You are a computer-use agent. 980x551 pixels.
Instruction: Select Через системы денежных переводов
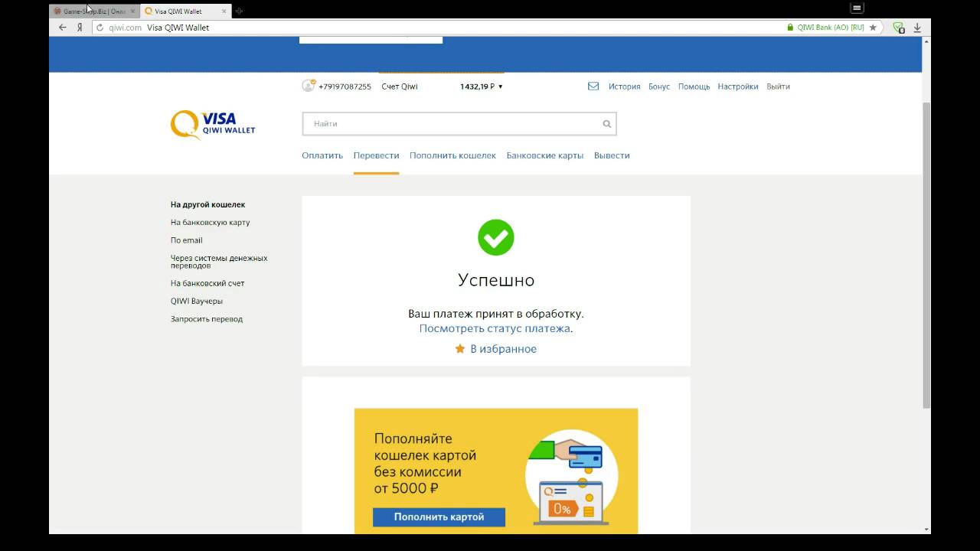point(219,262)
